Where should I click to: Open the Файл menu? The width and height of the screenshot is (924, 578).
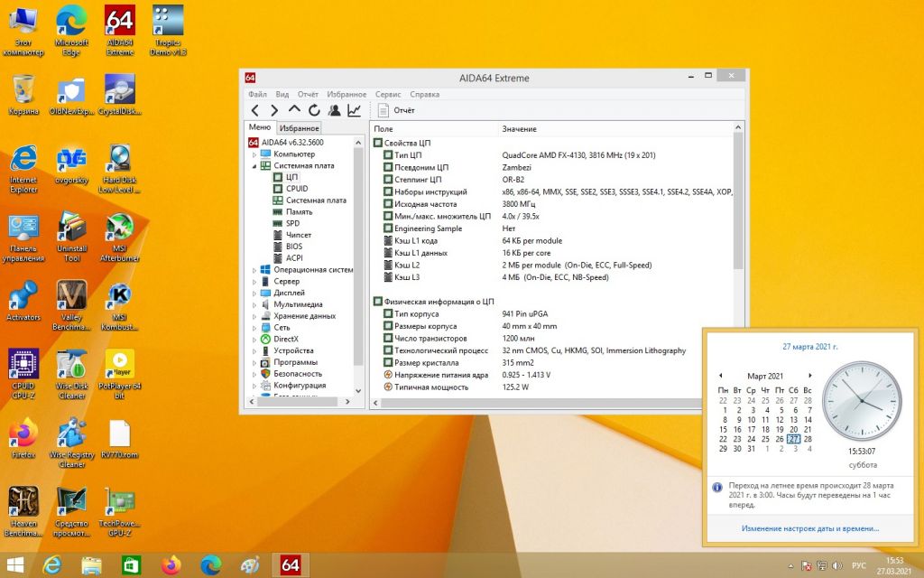click(257, 94)
